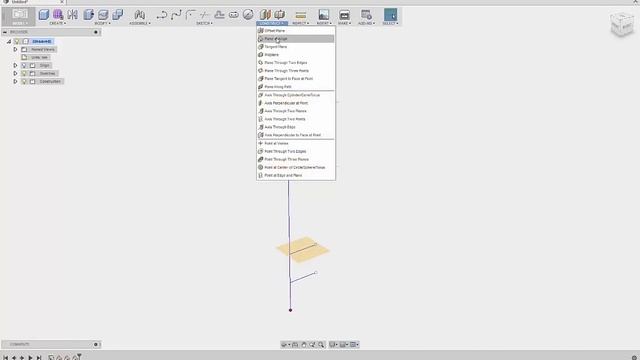The height and width of the screenshot is (360, 640).
Task: Click the Insert image icon
Action: [x=324, y=15]
